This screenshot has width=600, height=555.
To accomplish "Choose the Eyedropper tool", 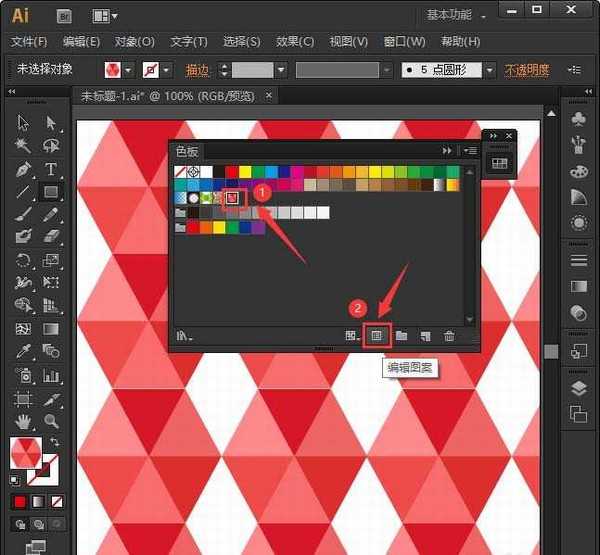I will pyautogui.click(x=23, y=351).
